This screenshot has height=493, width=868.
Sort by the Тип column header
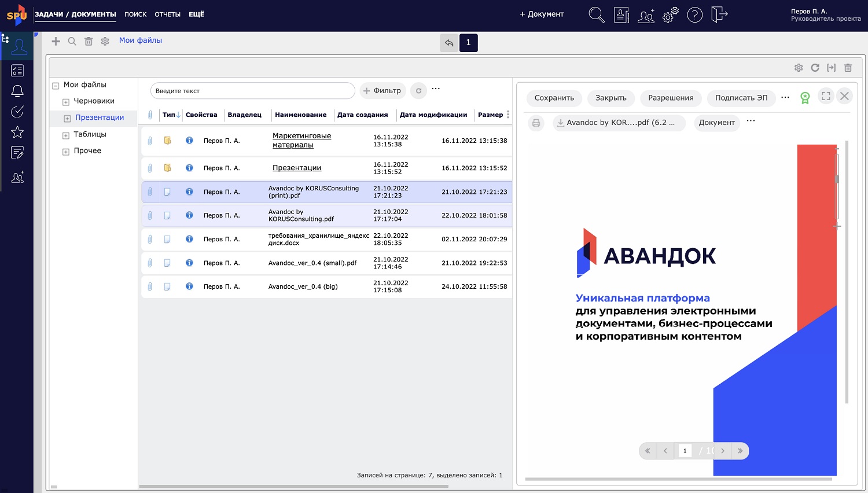coord(169,115)
